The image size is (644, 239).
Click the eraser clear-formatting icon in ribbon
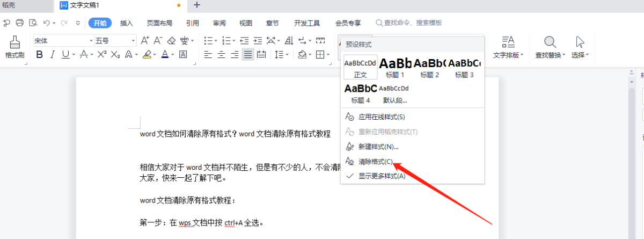[171, 40]
